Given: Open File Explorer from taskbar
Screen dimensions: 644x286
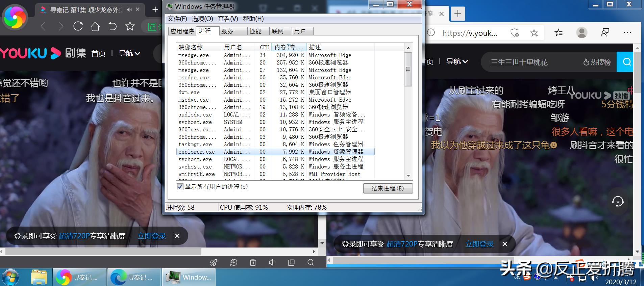Looking at the screenshot, I should (x=39, y=277).
